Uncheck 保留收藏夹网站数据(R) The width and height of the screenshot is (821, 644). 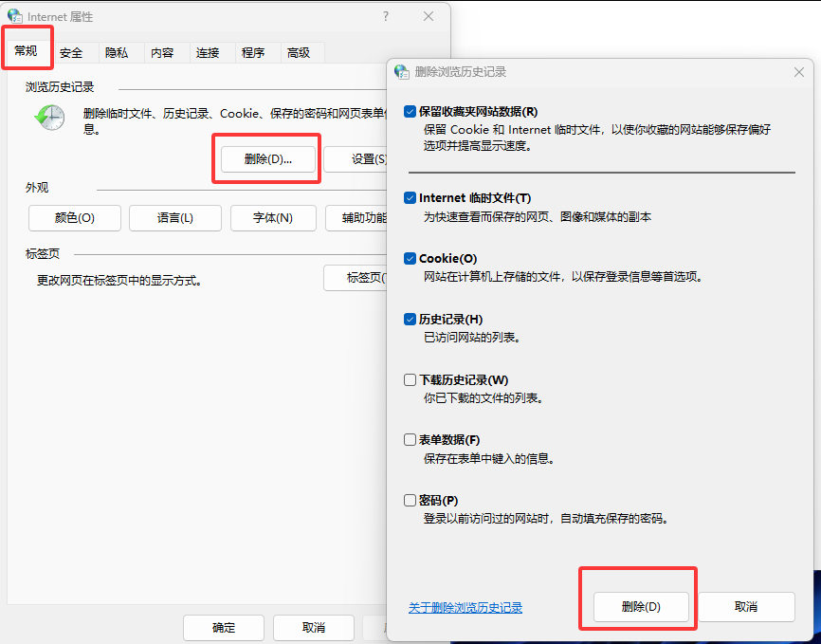click(410, 112)
